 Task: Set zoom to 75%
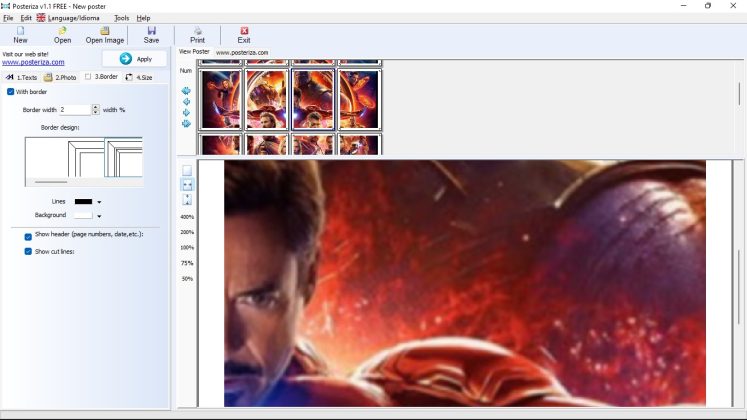tap(187, 263)
